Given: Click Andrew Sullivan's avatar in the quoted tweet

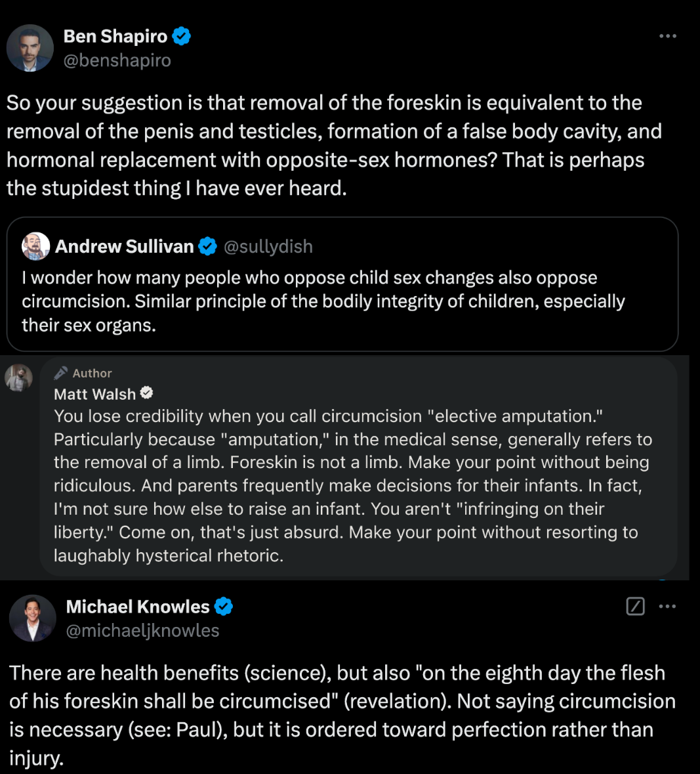Looking at the screenshot, I should tap(35, 246).
